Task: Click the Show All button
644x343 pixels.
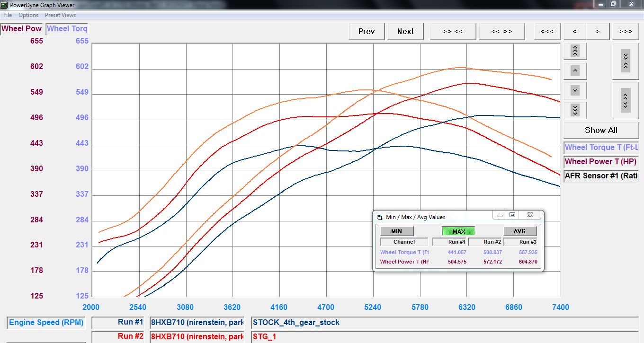Action: pos(600,130)
